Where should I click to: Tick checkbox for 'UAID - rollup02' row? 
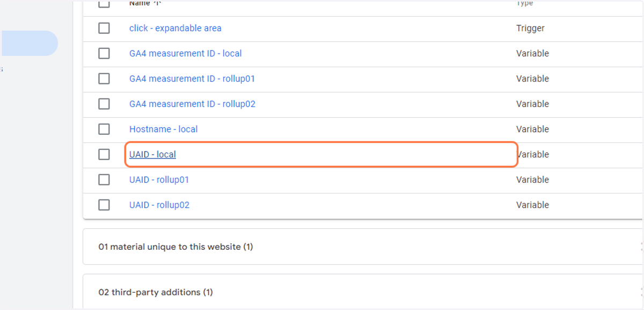pyautogui.click(x=104, y=205)
